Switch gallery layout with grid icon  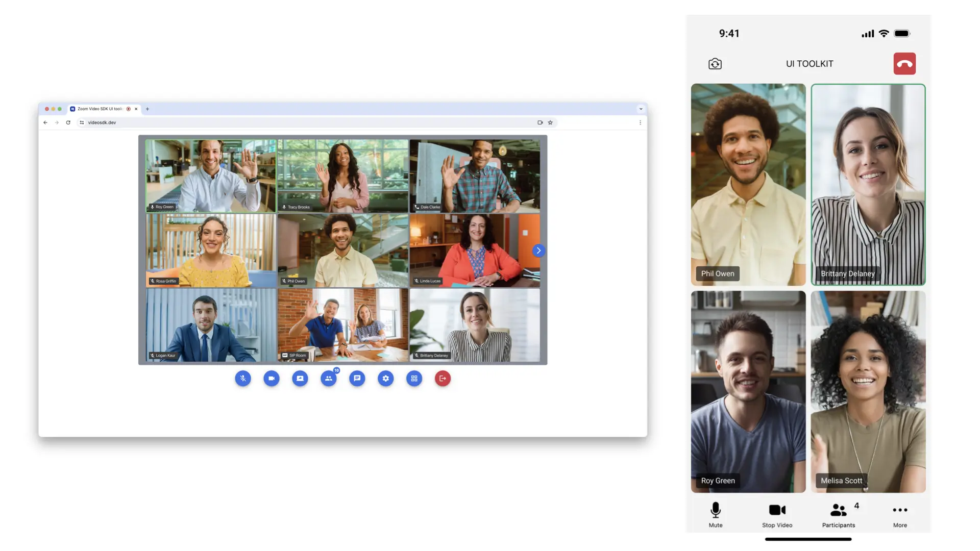[414, 379]
